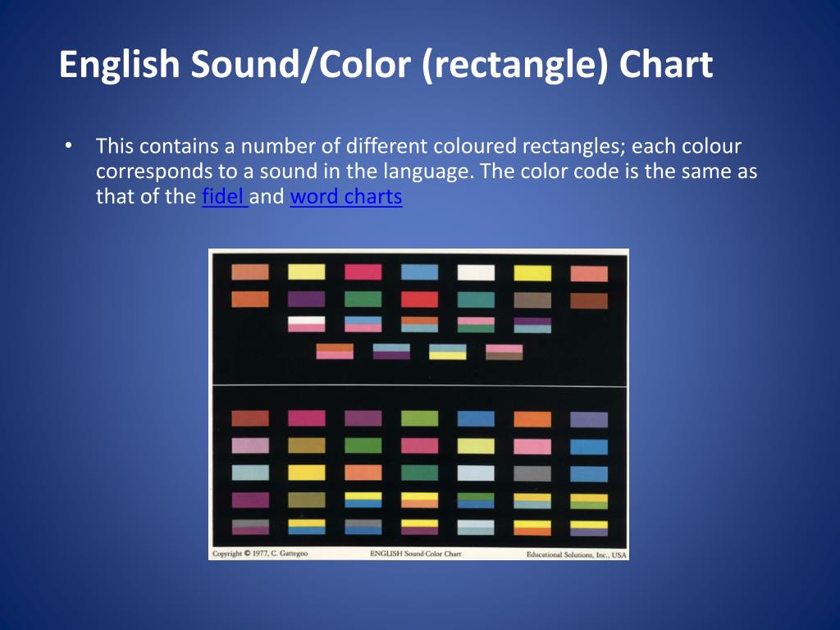Open the "fidel" hyperlink
This screenshot has width=840, height=630.
pyautogui.click(x=225, y=197)
